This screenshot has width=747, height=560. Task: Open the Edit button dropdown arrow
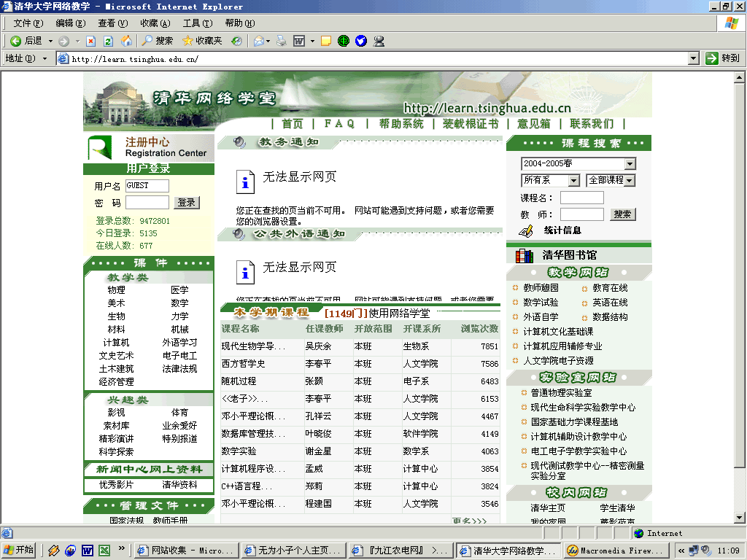point(312,42)
